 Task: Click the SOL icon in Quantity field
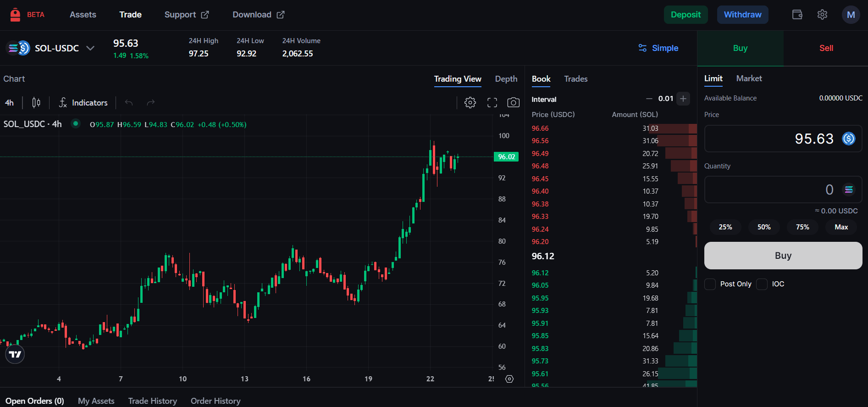849,190
